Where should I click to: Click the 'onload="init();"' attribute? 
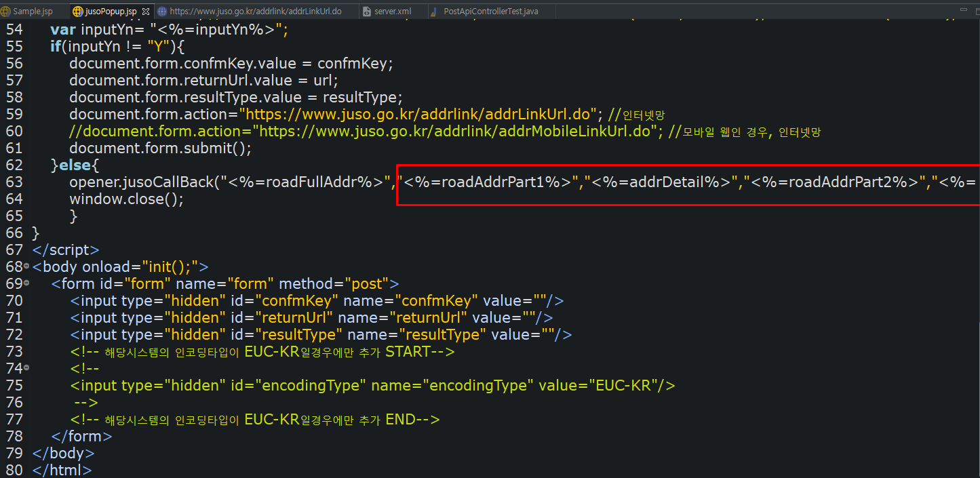[x=140, y=266]
